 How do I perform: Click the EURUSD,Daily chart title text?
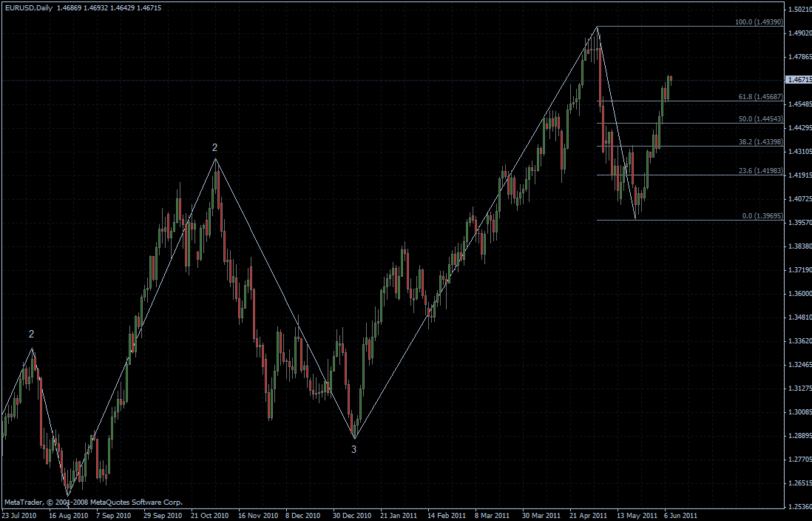(28, 8)
